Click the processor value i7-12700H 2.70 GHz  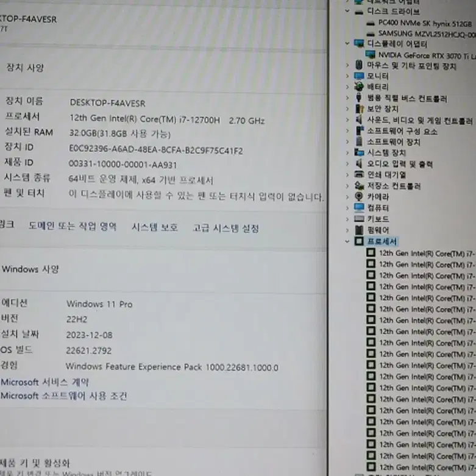[167, 119]
